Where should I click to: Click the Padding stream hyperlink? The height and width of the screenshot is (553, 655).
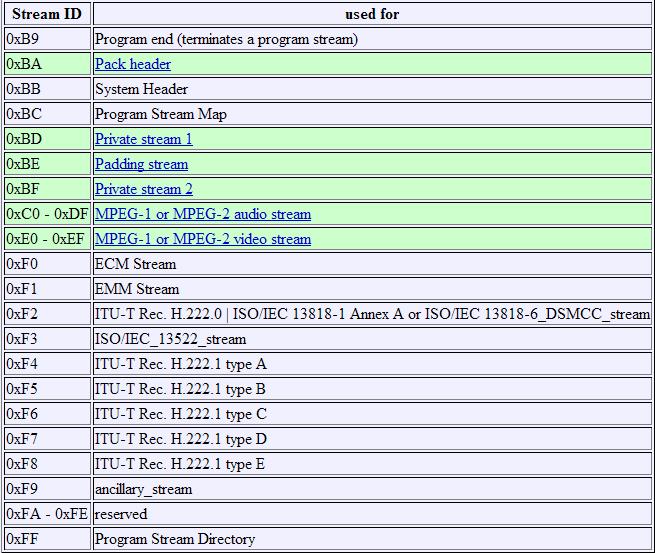pos(141,164)
